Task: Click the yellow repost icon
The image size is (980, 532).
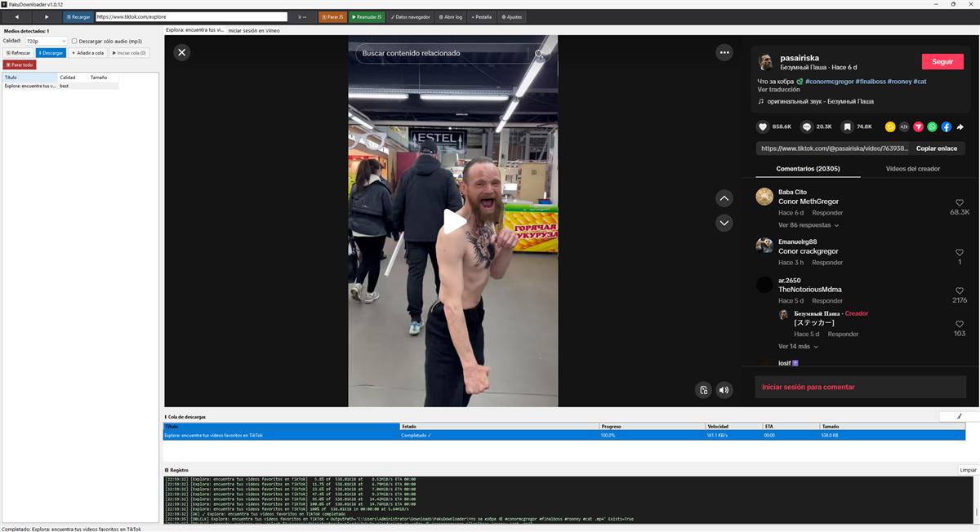Action: click(x=890, y=126)
